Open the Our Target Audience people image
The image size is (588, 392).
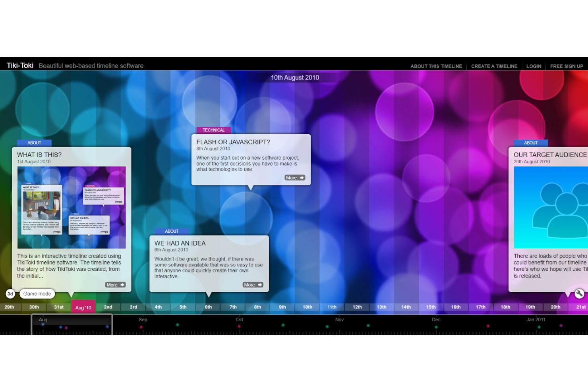click(551, 207)
